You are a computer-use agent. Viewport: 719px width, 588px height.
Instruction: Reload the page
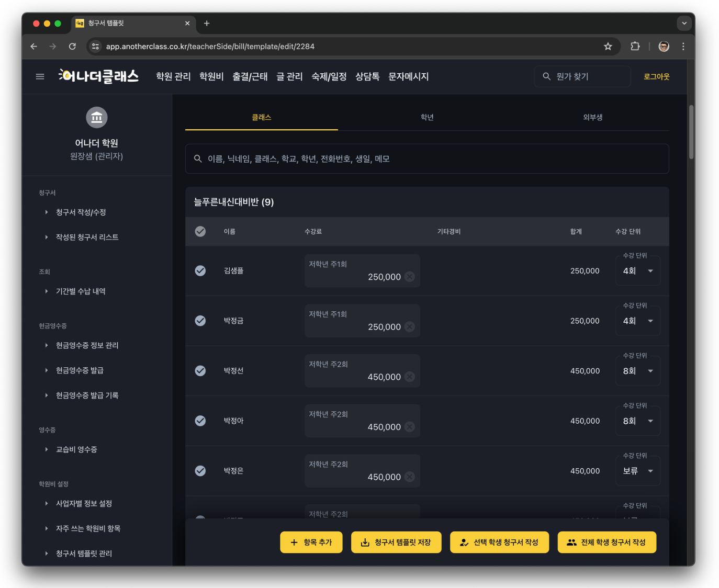click(72, 47)
